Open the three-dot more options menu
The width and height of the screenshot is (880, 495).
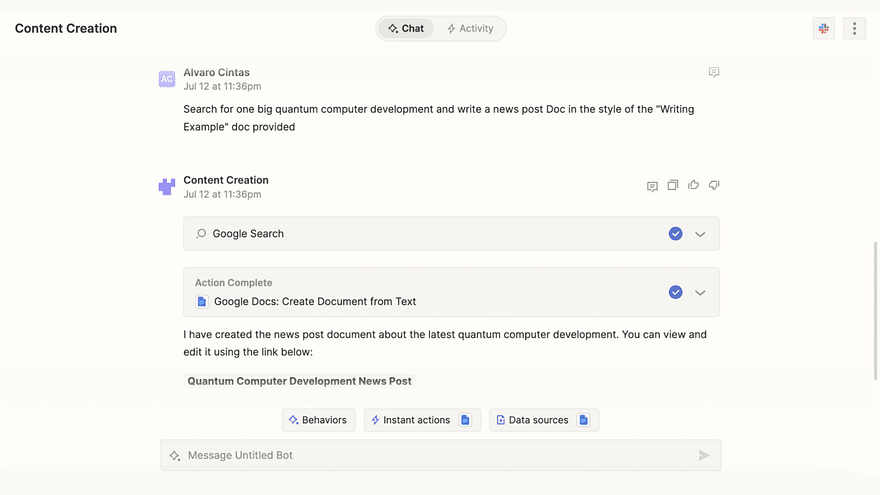pyautogui.click(x=854, y=29)
